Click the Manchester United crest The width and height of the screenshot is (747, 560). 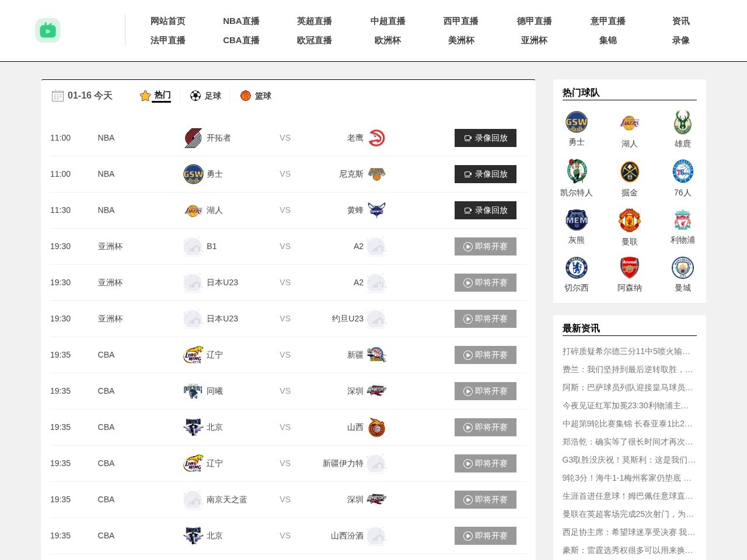click(629, 220)
